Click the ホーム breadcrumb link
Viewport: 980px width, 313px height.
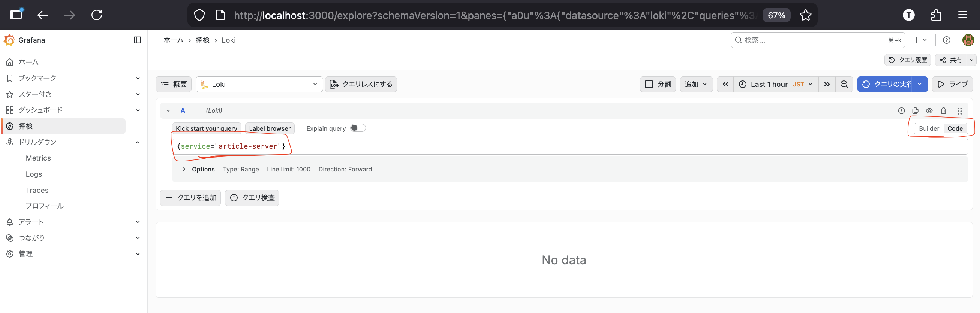(174, 40)
